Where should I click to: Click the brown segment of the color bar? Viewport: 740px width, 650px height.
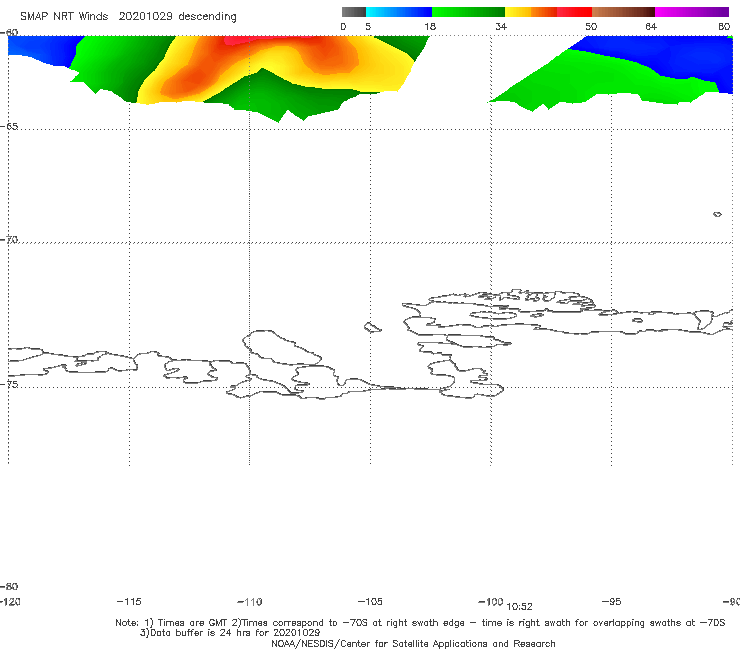pos(623,12)
